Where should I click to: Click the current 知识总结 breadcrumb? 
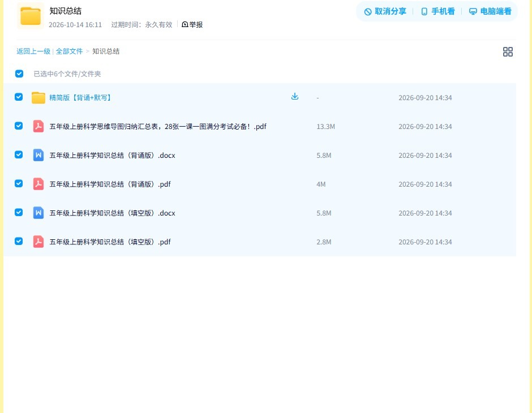coord(106,51)
